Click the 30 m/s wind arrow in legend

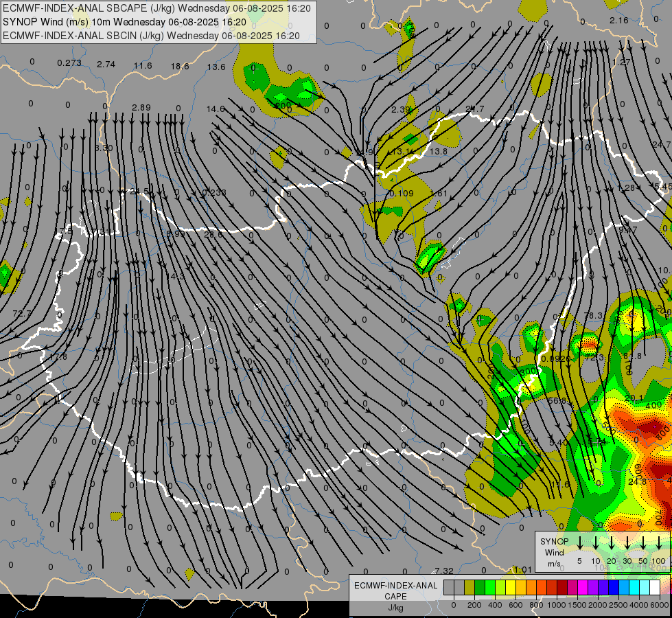[627, 542]
